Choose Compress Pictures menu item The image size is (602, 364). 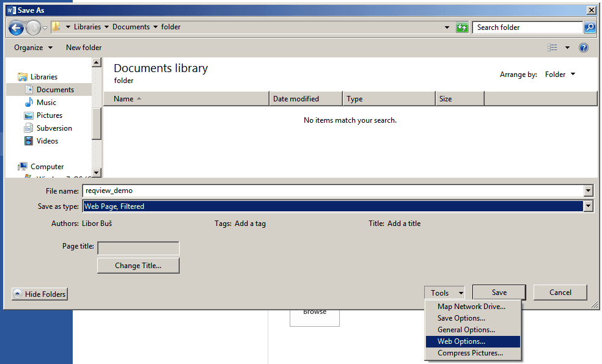click(x=473, y=353)
